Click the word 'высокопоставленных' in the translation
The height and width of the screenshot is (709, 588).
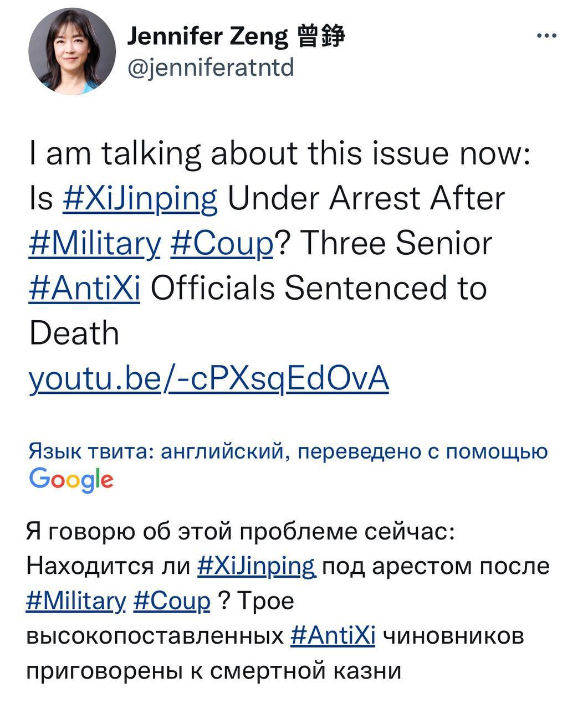point(154,636)
